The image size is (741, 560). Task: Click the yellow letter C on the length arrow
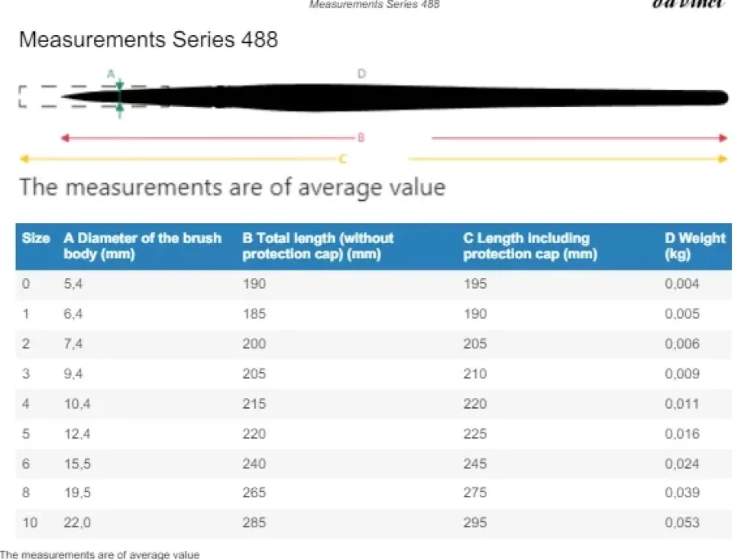point(343,159)
